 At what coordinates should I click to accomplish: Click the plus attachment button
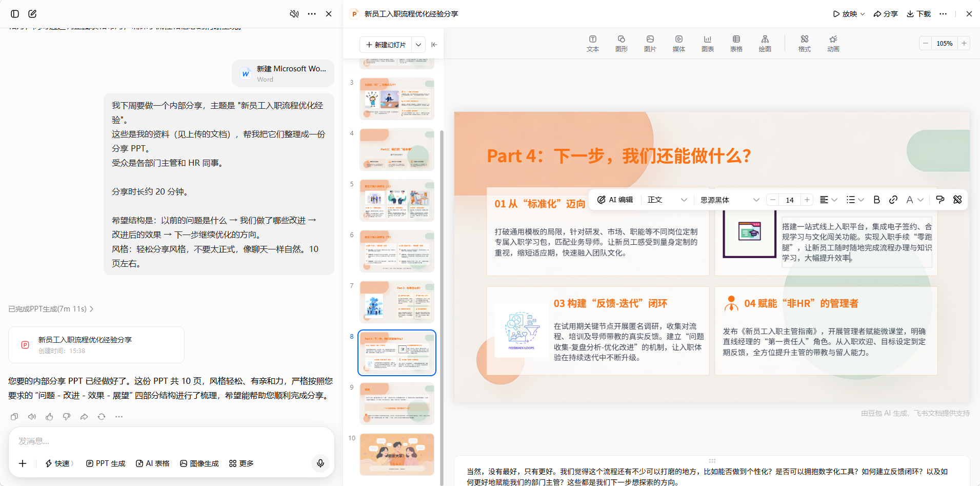(23, 463)
